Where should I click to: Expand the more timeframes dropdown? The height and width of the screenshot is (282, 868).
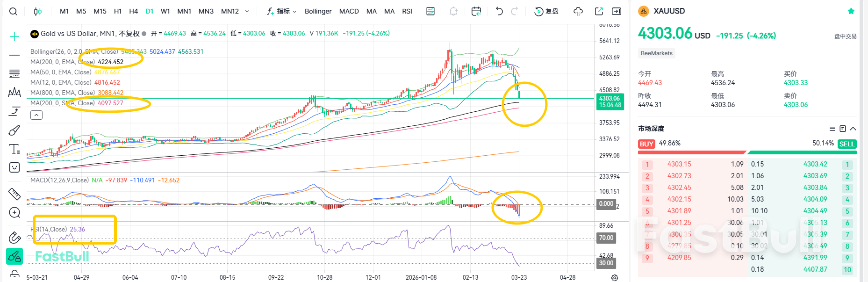(x=247, y=11)
